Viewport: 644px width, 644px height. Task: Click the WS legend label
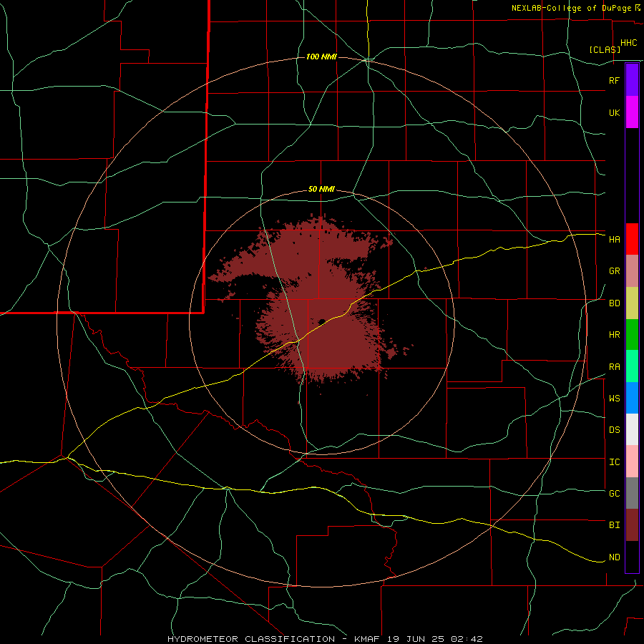[615, 399]
